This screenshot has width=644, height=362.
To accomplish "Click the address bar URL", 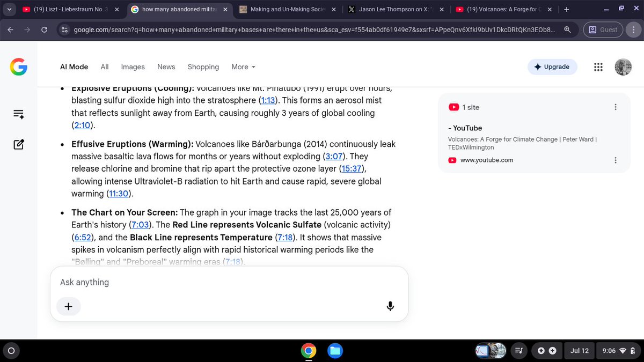I will (x=315, y=29).
